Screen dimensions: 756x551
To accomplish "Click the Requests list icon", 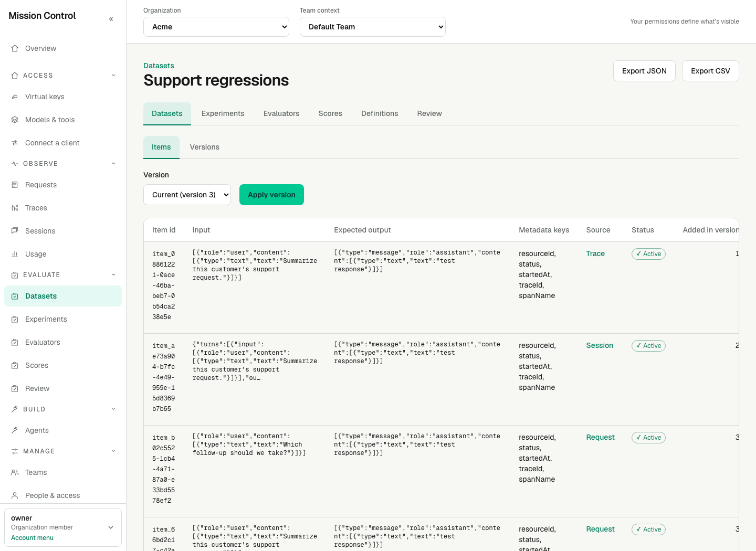I will click(15, 185).
